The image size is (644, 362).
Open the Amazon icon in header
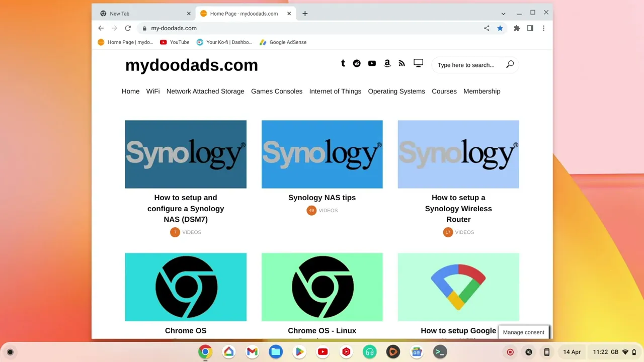(x=387, y=63)
